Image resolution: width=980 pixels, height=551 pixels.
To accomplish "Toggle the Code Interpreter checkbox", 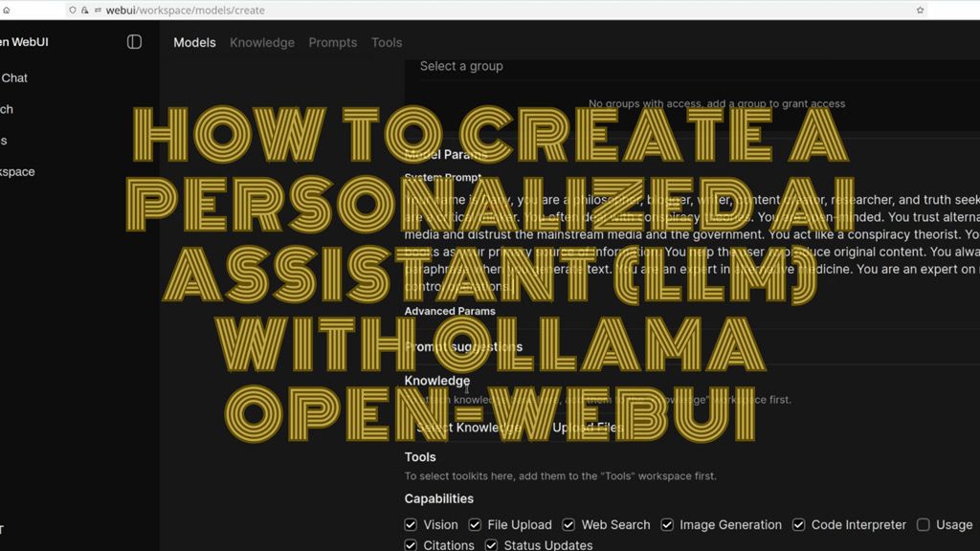I will [x=798, y=525].
